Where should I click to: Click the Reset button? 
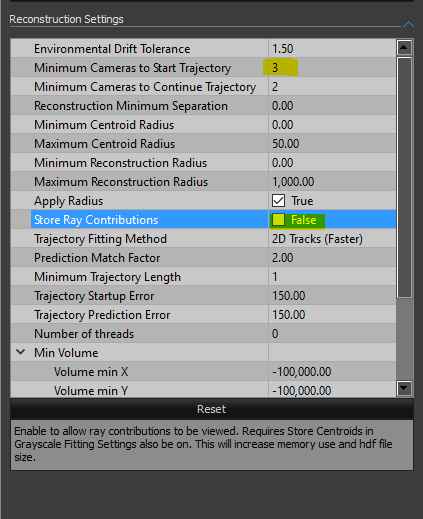coord(212,409)
